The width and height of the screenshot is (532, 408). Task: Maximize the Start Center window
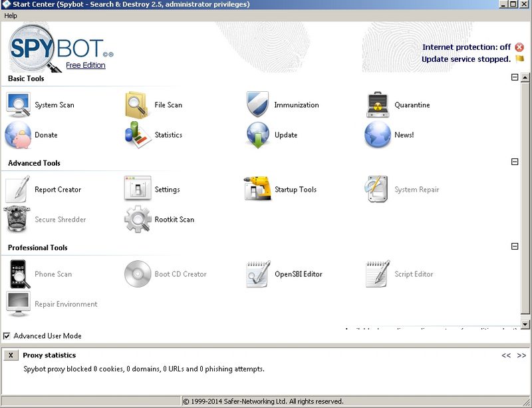(513, 4)
